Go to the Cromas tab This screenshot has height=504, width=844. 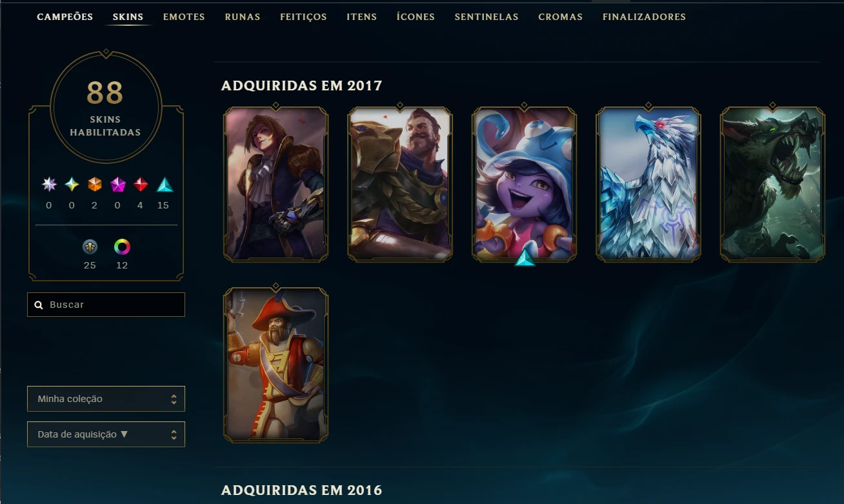pos(560,17)
